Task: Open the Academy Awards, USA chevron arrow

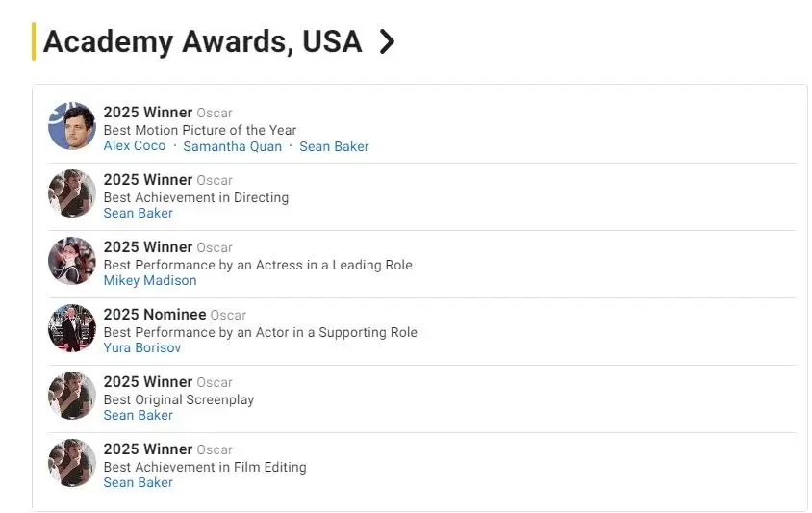Action: (387, 41)
